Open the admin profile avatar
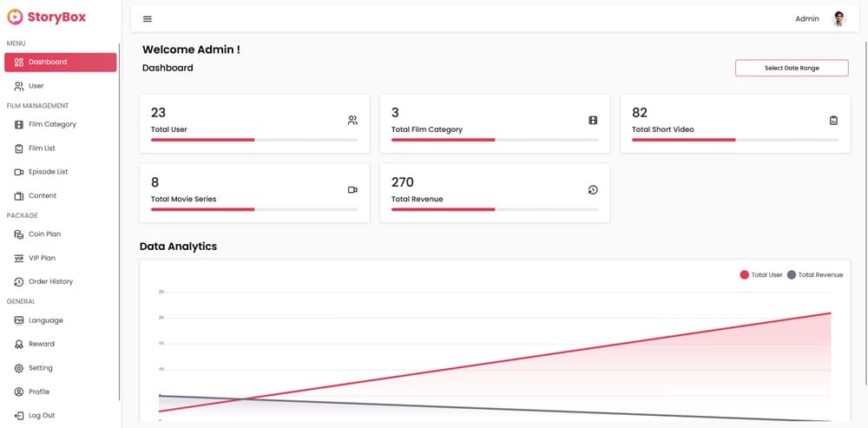Screen dimensions: 868x428 838,19
